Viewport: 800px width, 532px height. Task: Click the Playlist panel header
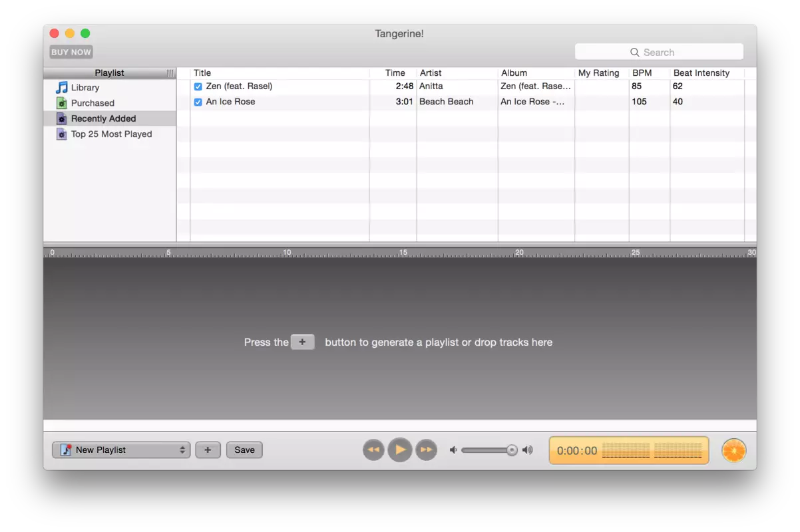coord(110,73)
